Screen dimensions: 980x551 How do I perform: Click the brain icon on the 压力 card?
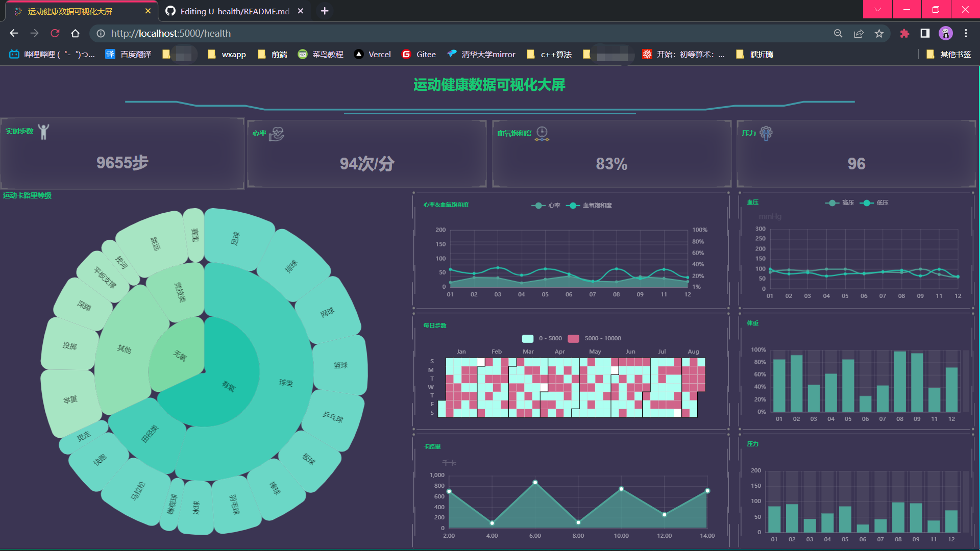(765, 133)
